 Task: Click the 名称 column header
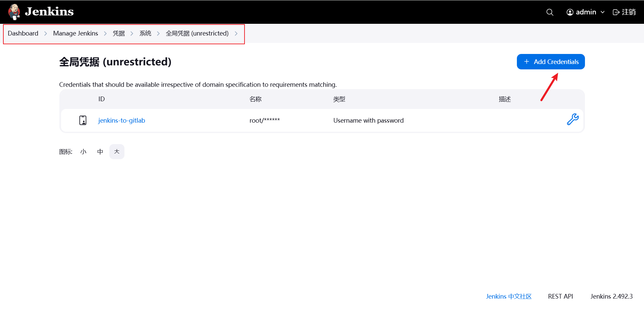click(256, 99)
